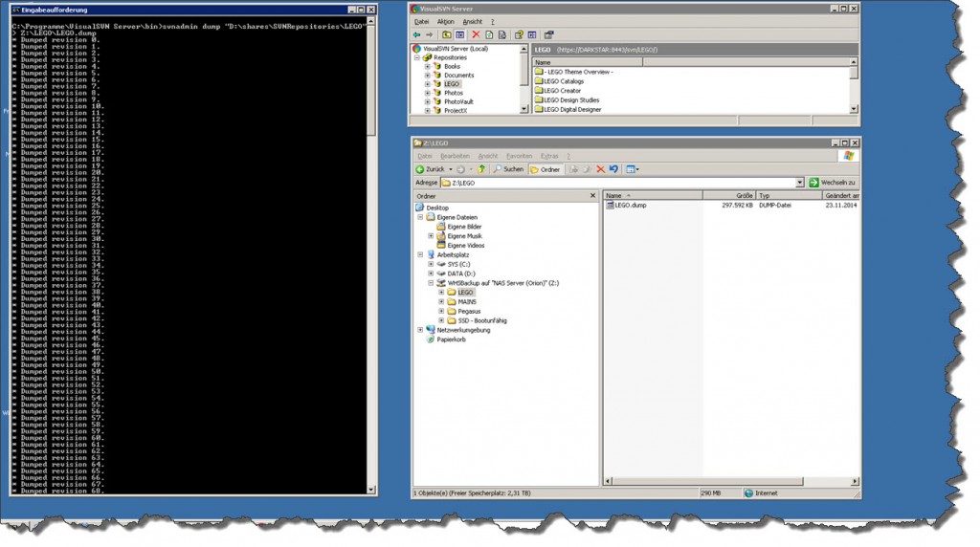This screenshot has width=980, height=547.
Task: Click Zurück button in Explorer
Action: (430, 169)
